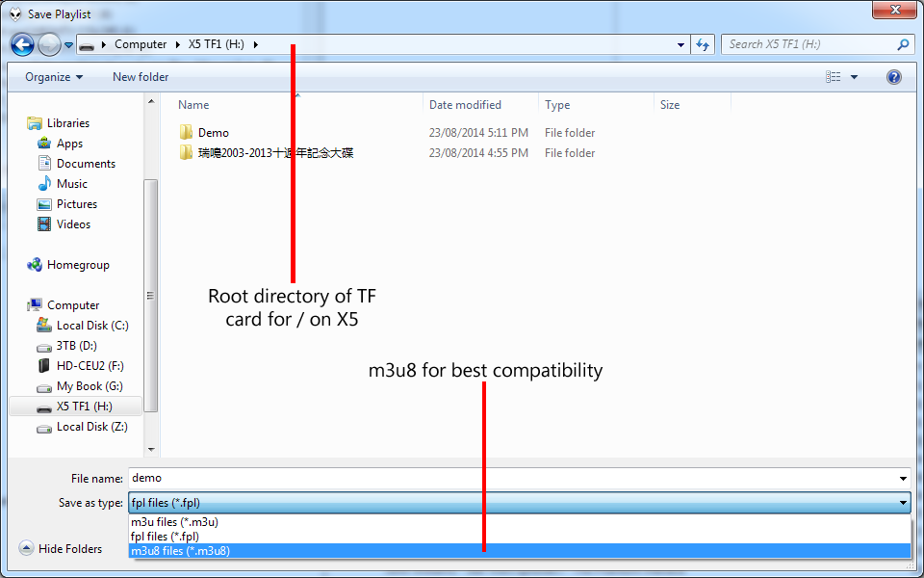Screen dimensions: 924x578
Task: Open the Organize menu
Action: click(x=54, y=77)
